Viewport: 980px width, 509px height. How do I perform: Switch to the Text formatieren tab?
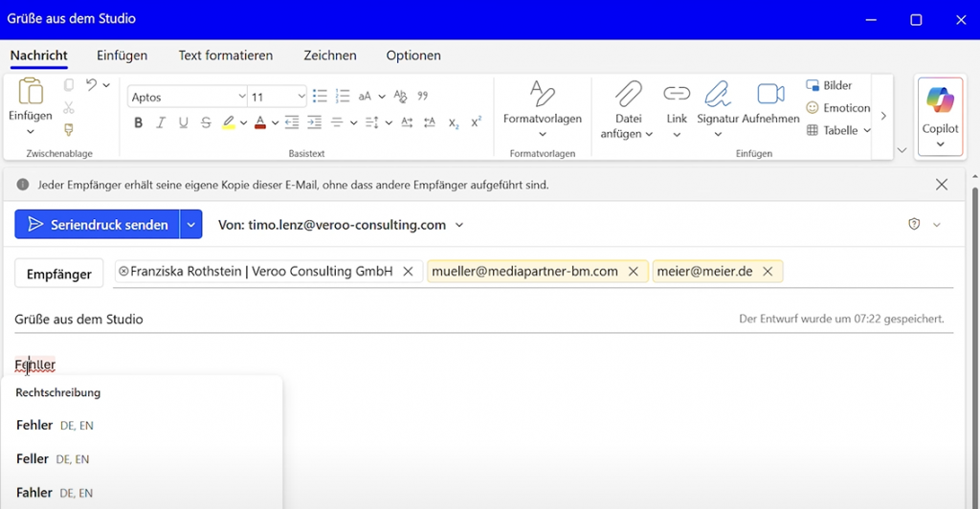(x=226, y=55)
